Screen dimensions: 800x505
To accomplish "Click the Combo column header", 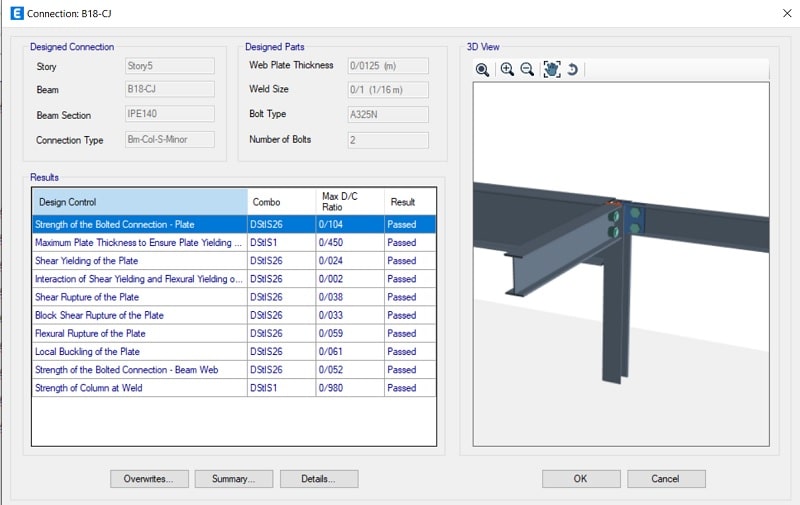I will [x=282, y=202].
